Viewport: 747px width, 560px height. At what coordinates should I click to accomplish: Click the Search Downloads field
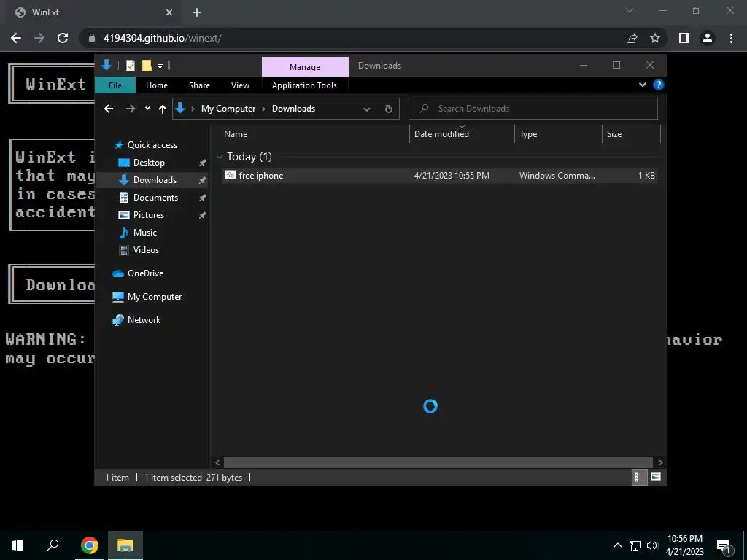pos(533,109)
